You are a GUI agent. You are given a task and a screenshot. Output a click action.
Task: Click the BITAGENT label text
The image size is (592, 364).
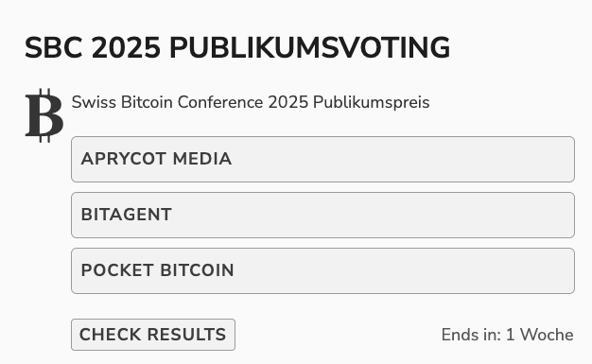127,215
